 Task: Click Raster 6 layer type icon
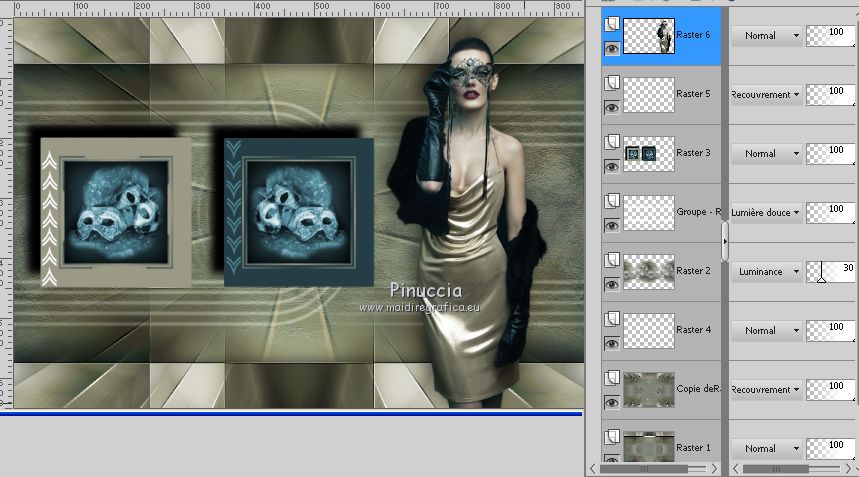click(x=611, y=24)
